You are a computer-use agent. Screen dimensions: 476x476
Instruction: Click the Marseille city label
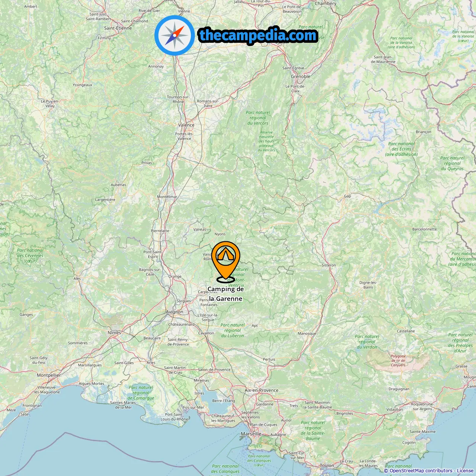click(251, 434)
